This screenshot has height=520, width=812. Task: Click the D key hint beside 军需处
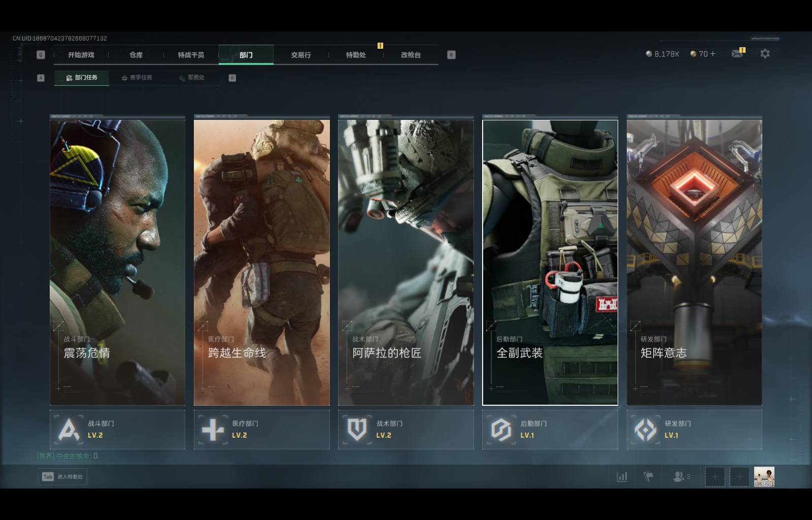coord(232,78)
